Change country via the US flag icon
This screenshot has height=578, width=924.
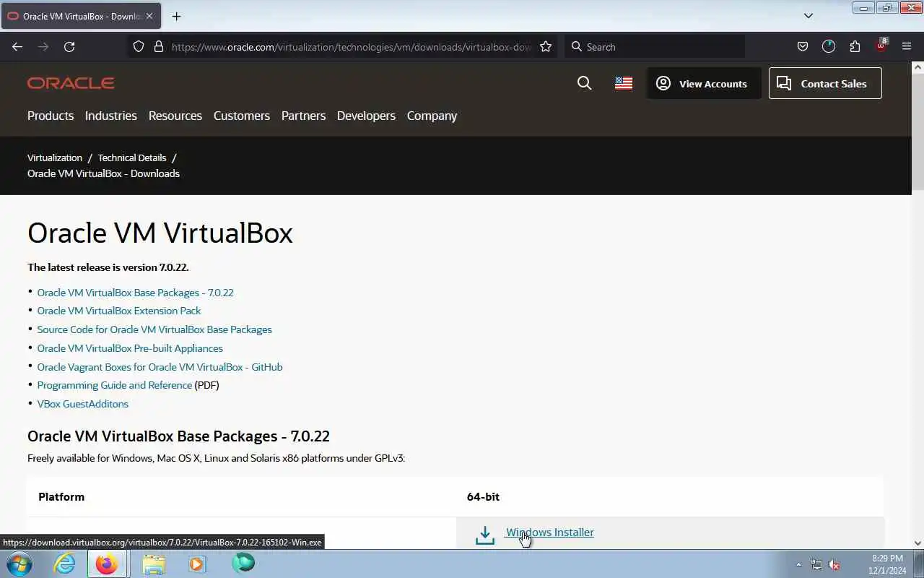click(x=624, y=83)
